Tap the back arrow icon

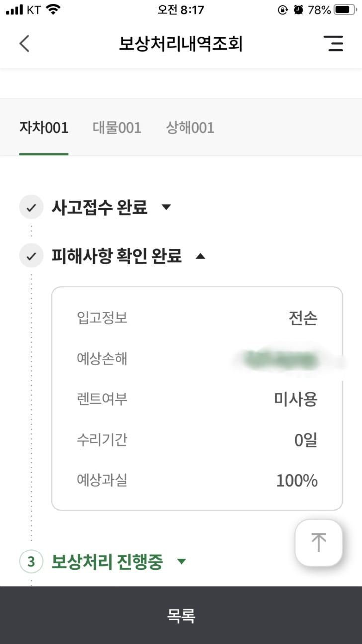coord(24,43)
